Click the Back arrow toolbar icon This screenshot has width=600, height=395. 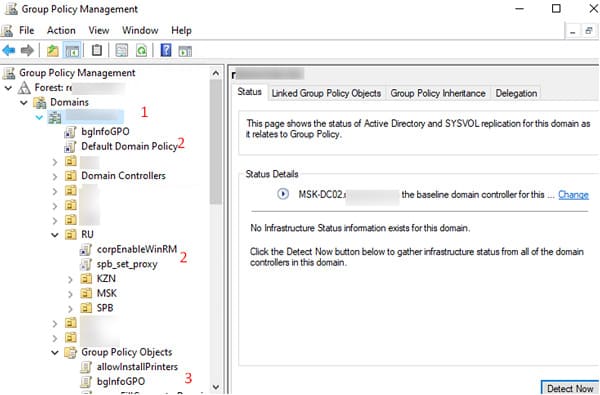coord(9,51)
